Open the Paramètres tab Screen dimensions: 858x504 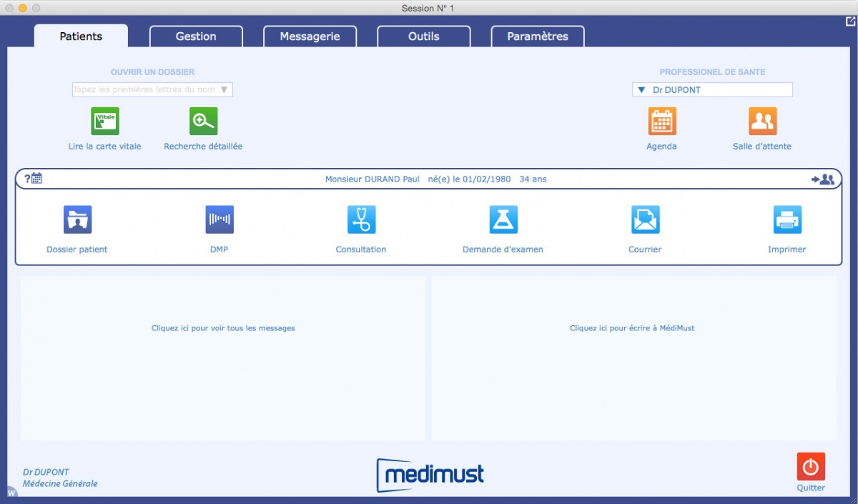click(538, 36)
